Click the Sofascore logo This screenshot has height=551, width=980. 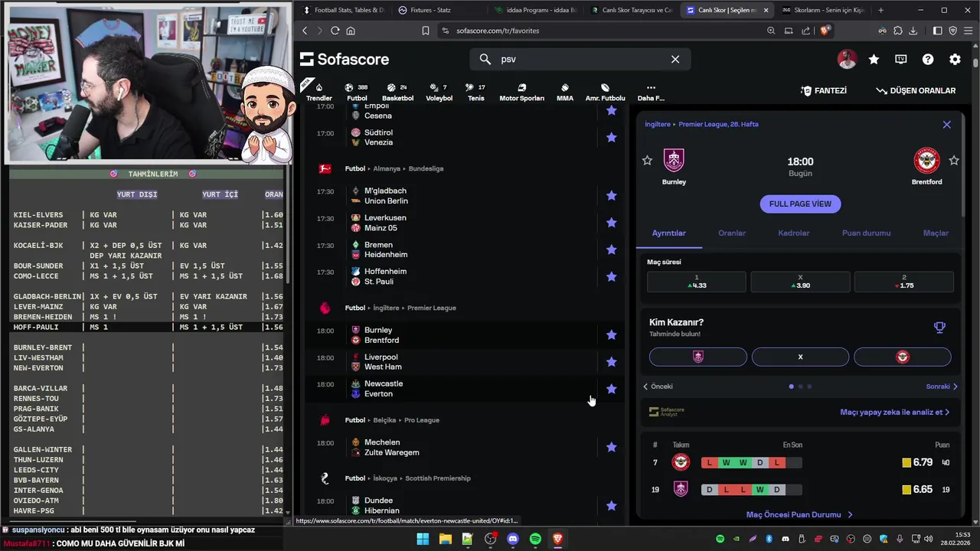pos(345,59)
